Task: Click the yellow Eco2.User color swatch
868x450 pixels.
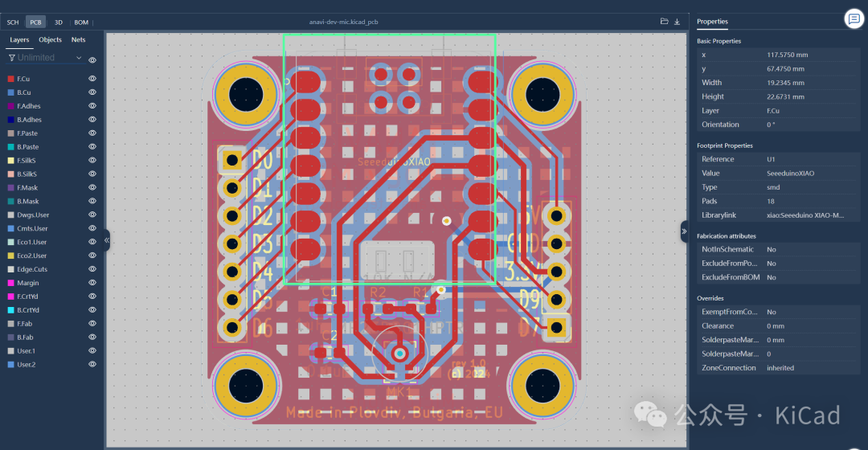Action: pos(10,256)
